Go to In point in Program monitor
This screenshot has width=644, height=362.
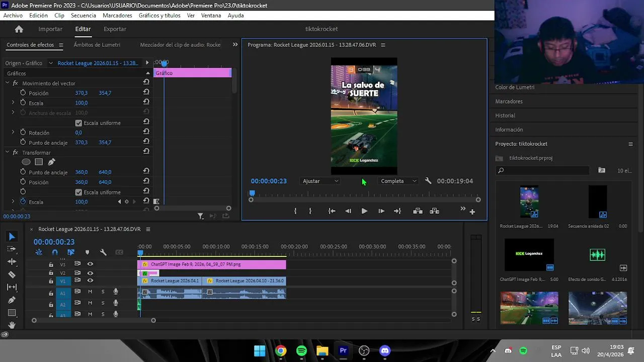[x=332, y=211]
